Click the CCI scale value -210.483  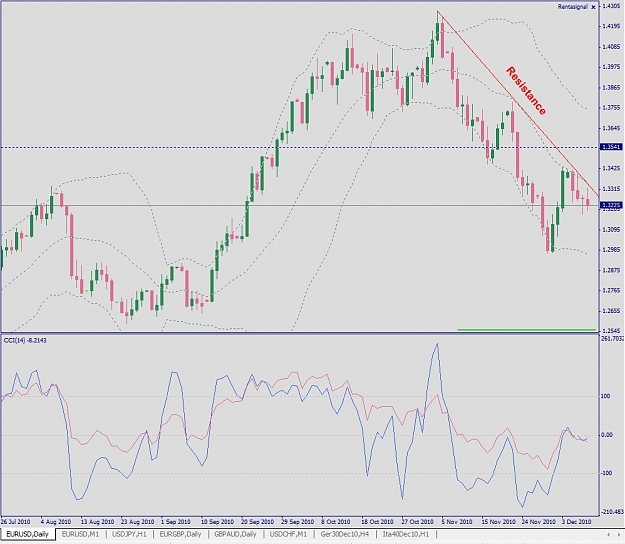pos(612,512)
